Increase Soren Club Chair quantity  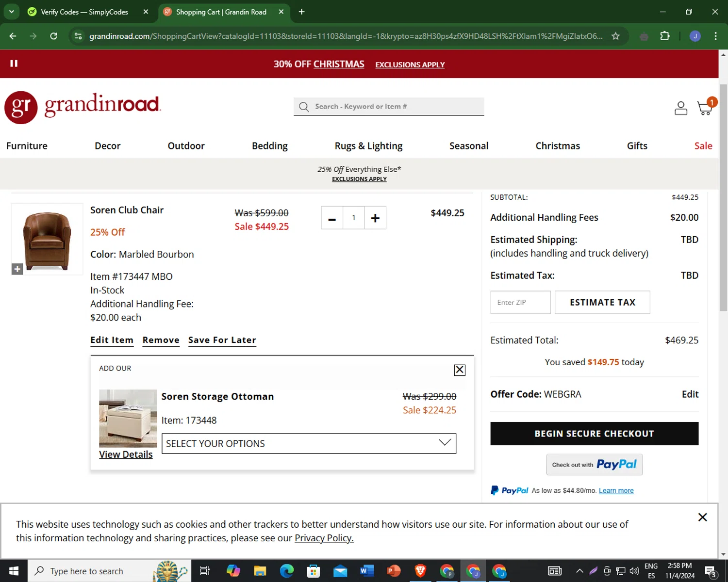pyautogui.click(x=375, y=218)
